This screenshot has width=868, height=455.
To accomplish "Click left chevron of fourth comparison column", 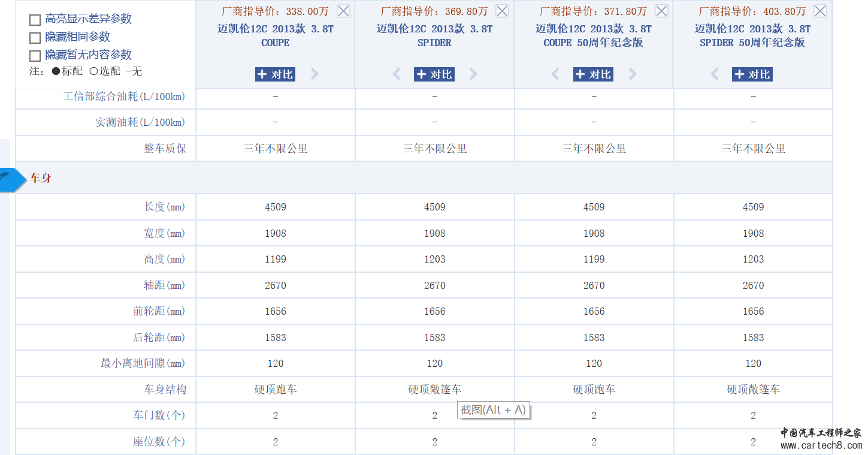I will tap(714, 74).
